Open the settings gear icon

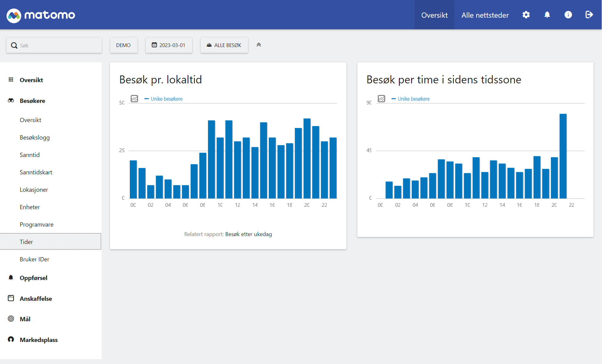(x=526, y=15)
